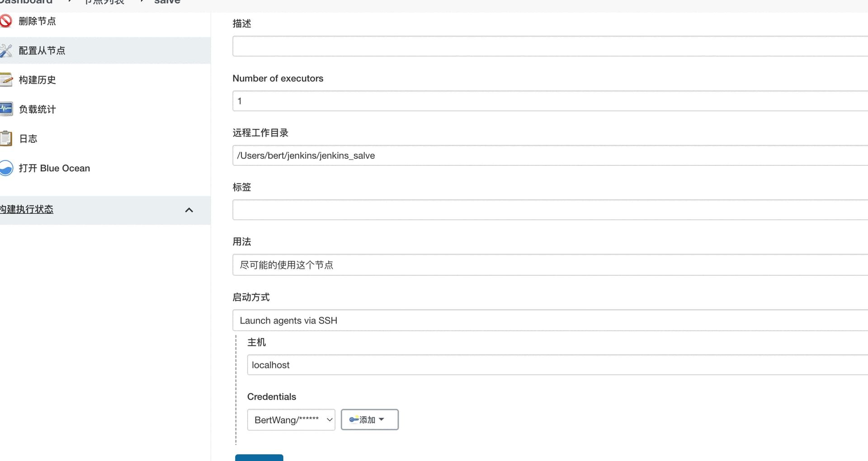Viewport: 868px width, 461px height.
Task: Click the Number of executors field
Action: (550, 101)
